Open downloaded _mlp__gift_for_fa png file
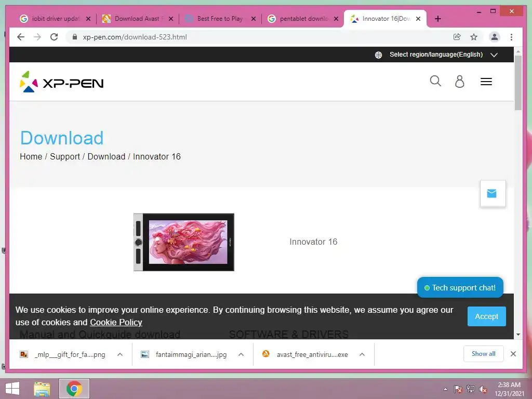 [63, 354]
